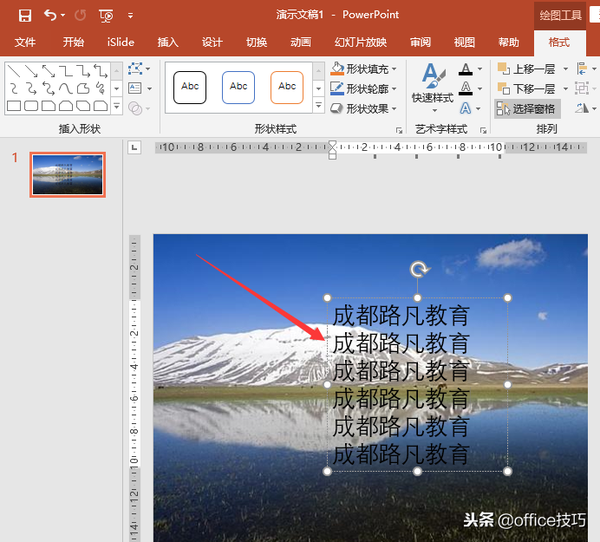Click the text fill letter A icon
Viewport: 600px width, 542px height.
pos(465,69)
